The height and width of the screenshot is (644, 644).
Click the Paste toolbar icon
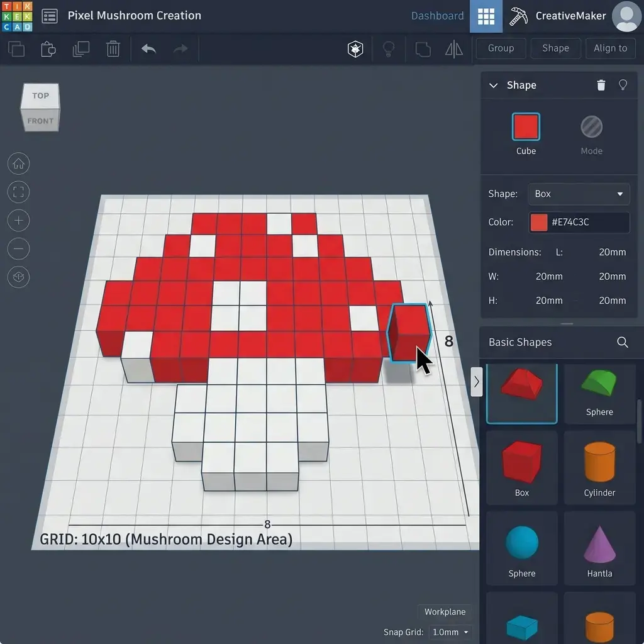48,49
